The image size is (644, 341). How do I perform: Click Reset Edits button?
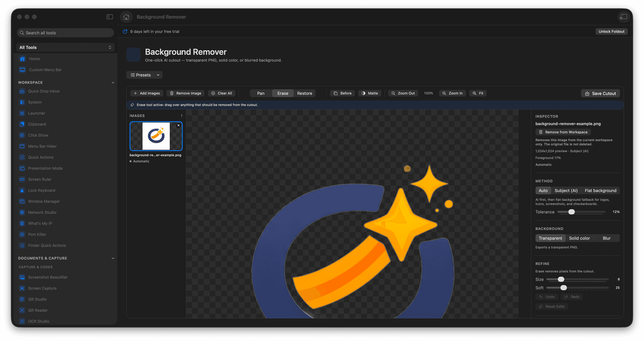[x=552, y=306]
